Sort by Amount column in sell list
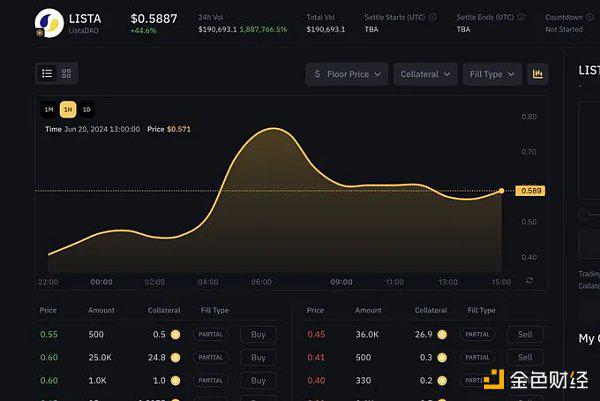The width and height of the screenshot is (600, 401). click(x=368, y=310)
